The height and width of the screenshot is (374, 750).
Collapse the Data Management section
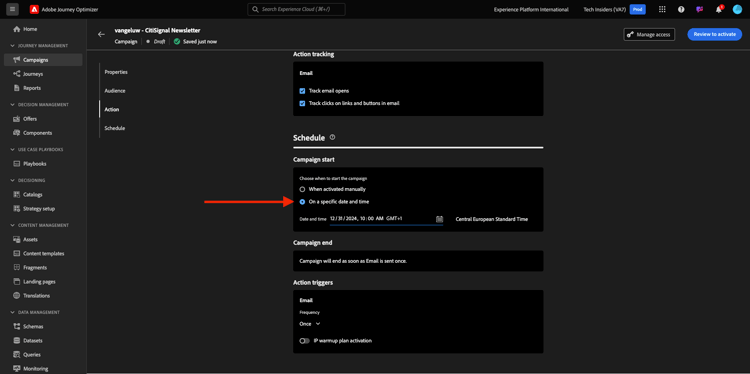[x=13, y=312]
